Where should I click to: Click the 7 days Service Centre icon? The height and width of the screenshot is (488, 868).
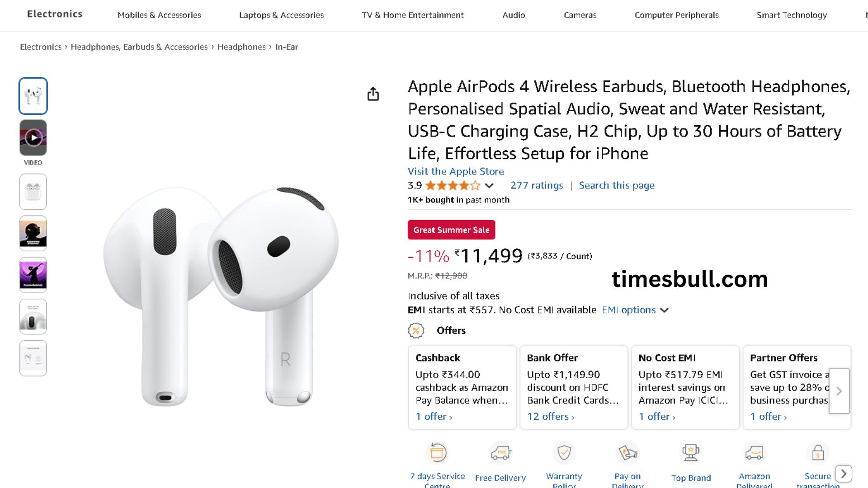(438, 452)
